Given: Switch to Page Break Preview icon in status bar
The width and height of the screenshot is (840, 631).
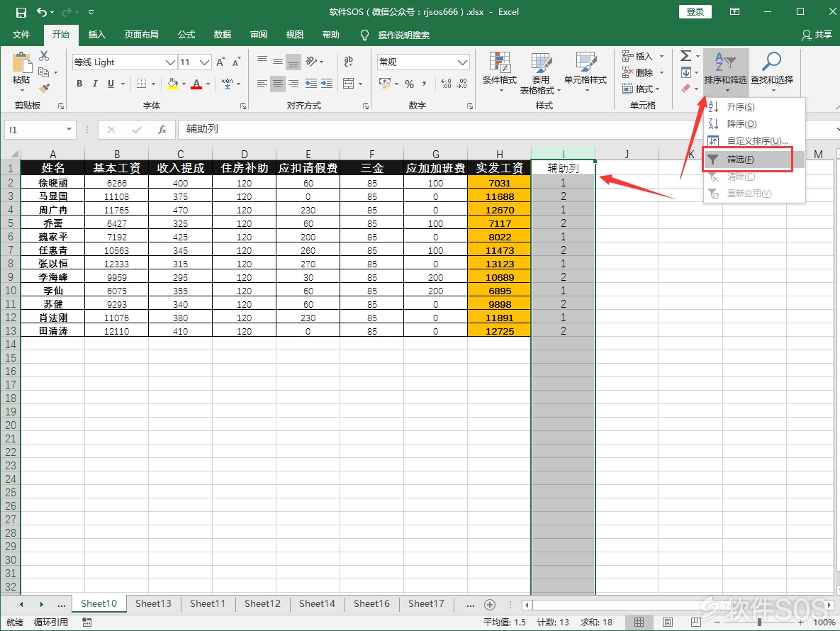Looking at the screenshot, I should click(x=696, y=622).
